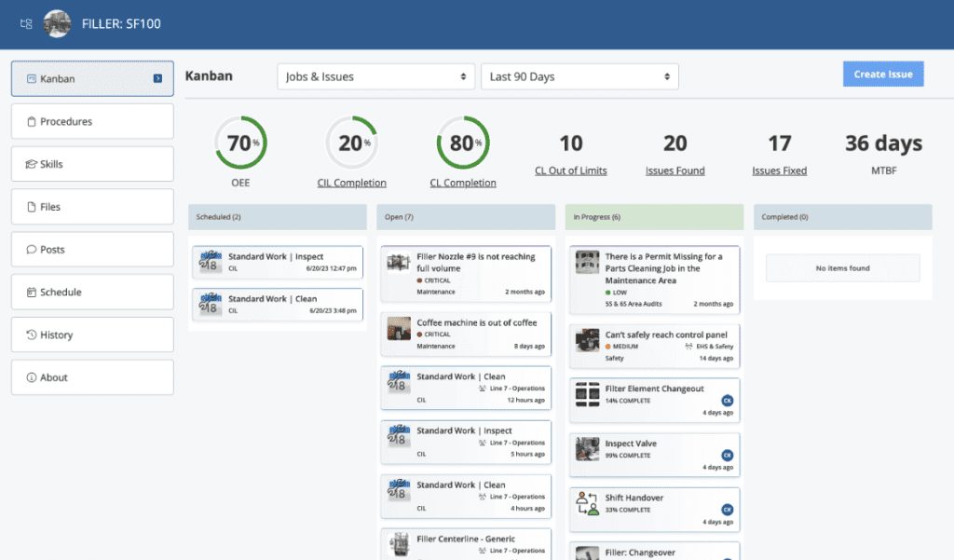Screen dimensions: 954x560
Task: Click the CK badge on Inspect Valve card
Action: [x=728, y=456]
